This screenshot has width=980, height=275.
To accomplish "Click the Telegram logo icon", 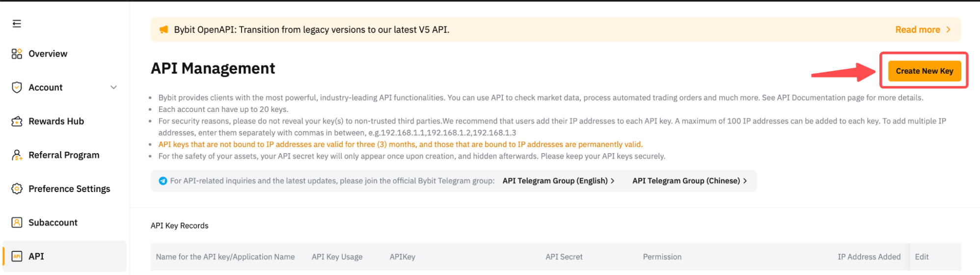I will [163, 181].
